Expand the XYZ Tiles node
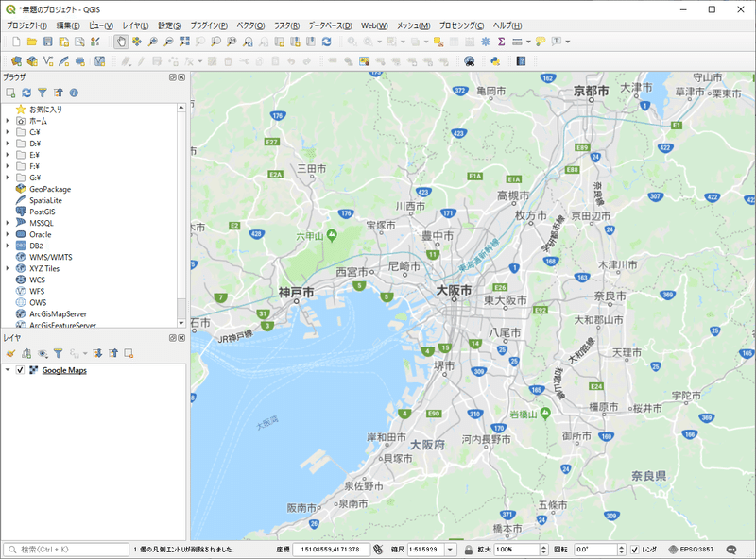This screenshot has height=559, width=756. pyautogui.click(x=8, y=268)
